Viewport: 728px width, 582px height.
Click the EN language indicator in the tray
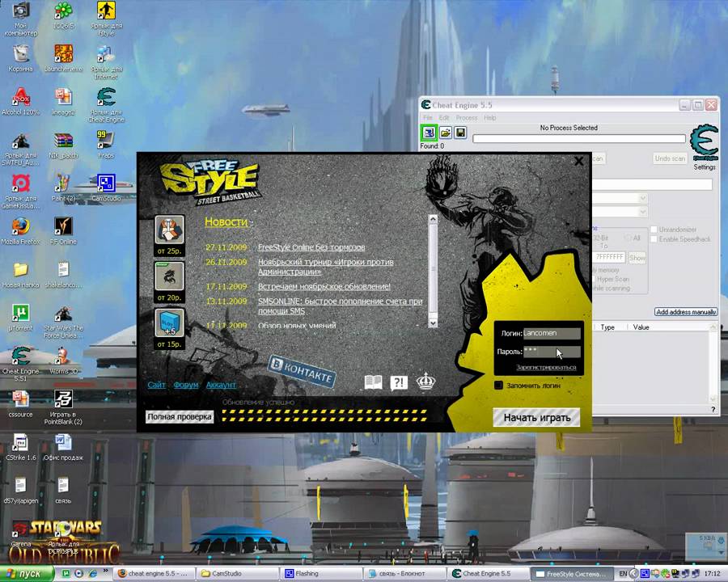(x=623, y=574)
